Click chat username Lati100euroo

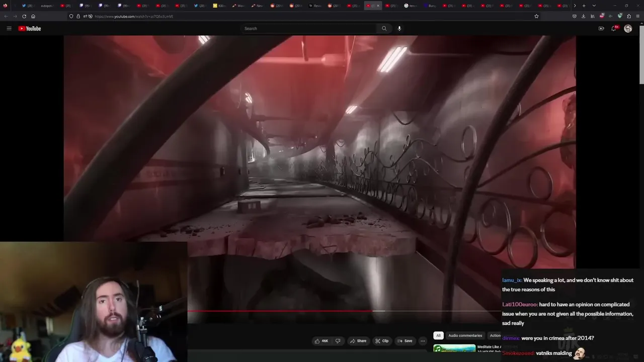(x=520, y=304)
